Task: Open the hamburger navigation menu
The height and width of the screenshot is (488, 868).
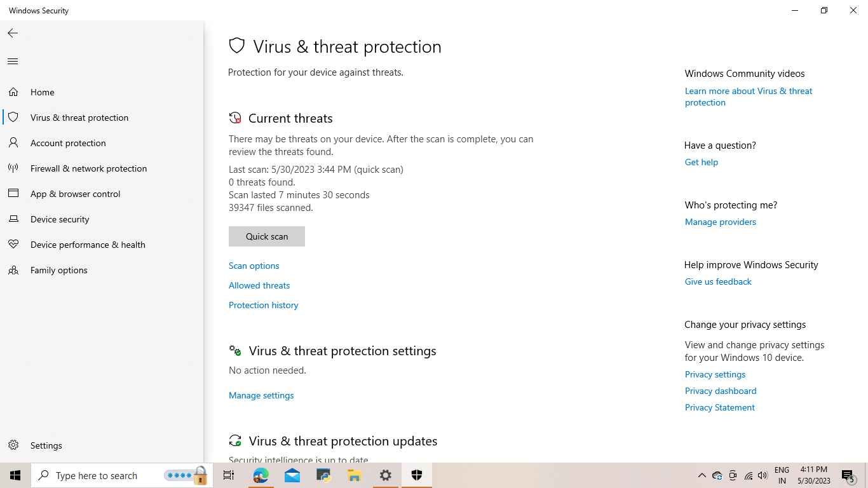Action: click(x=13, y=62)
